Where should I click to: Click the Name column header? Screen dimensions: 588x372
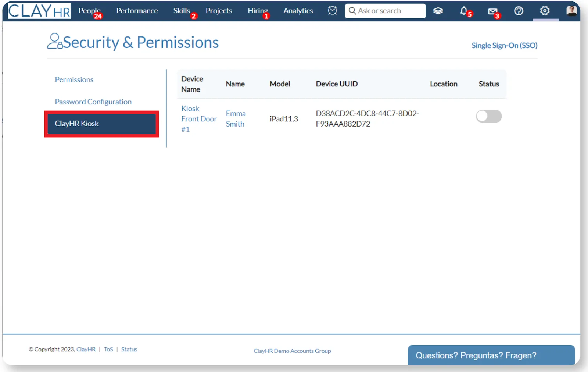(x=235, y=84)
